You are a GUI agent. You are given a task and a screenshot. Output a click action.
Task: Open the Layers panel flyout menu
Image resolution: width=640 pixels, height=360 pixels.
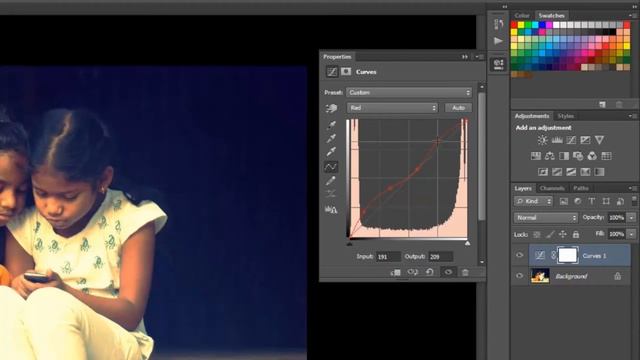[633, 188]
